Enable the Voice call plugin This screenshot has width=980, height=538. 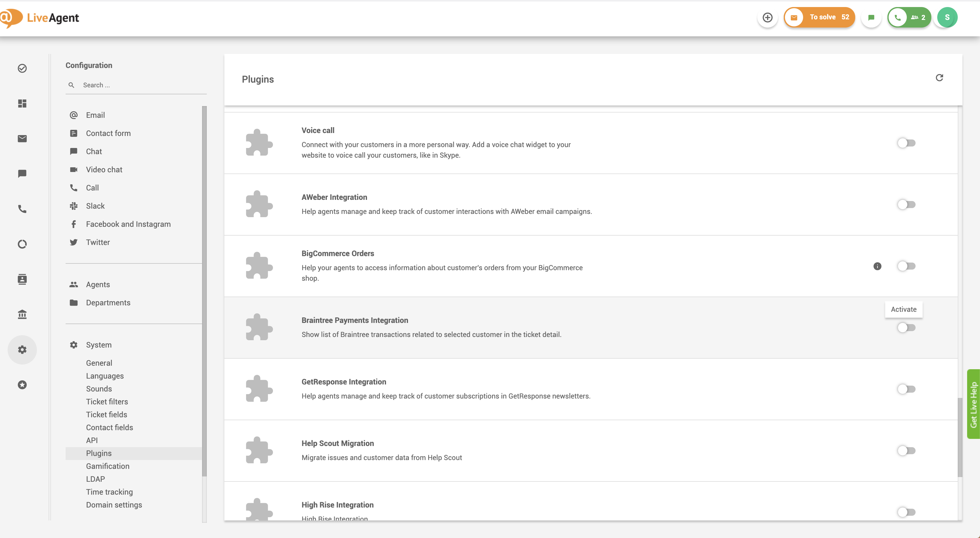[906, 143]
